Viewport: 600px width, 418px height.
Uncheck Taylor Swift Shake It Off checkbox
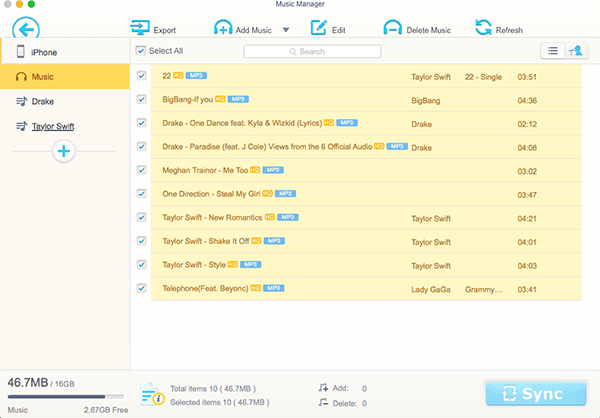142,241
